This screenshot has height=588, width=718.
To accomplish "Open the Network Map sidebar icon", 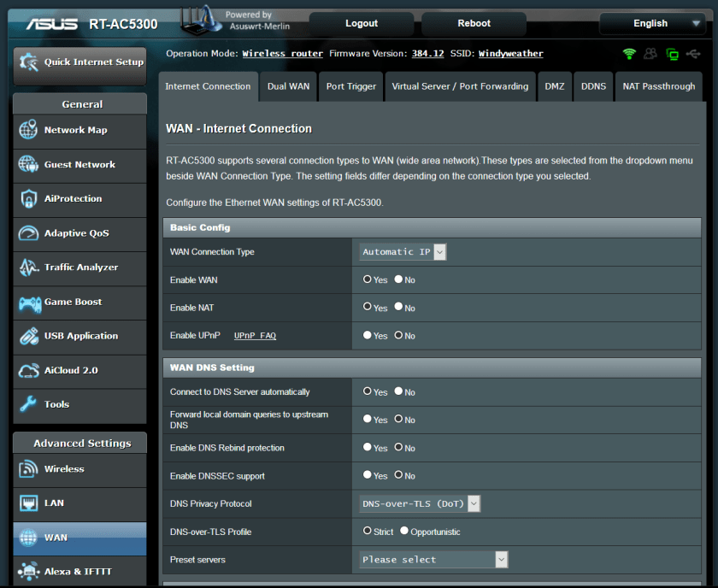I will pos(29,131).
